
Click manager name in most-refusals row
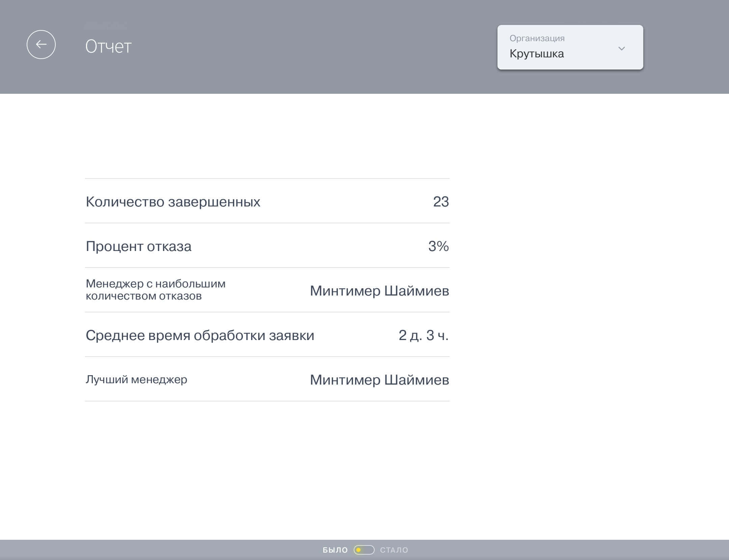[379, 291]
